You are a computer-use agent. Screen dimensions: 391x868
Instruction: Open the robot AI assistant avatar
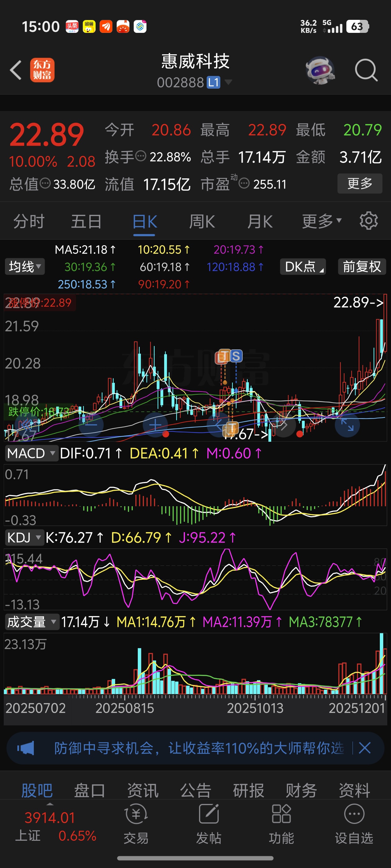pos(320,70)
